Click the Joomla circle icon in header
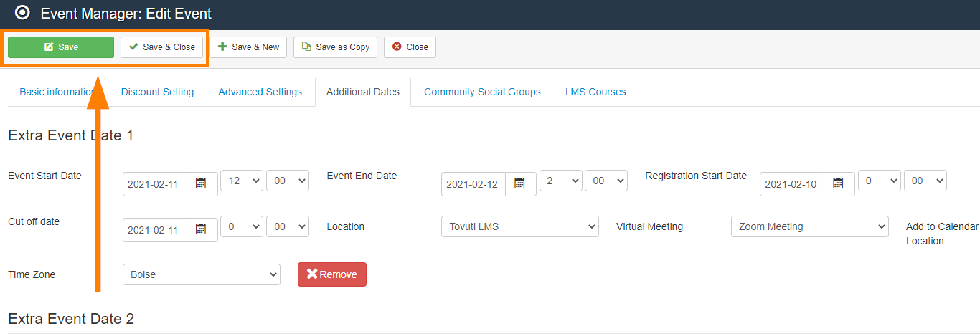 tap(22, 13)
